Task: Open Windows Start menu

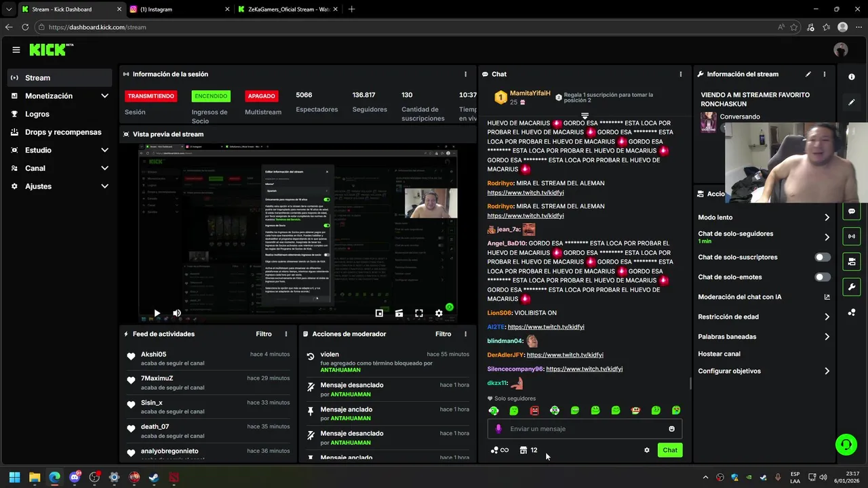Action: point(14,477)
